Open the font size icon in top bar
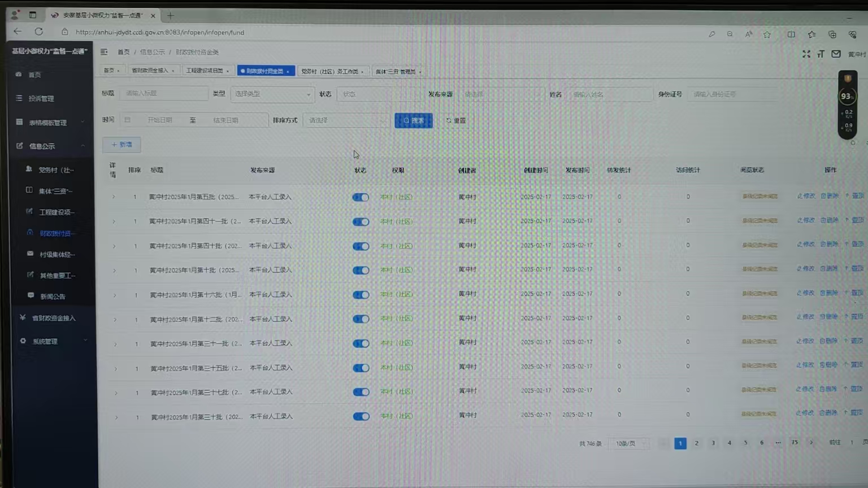Image resolution: width=868 pixels, height=488 pixels. pos(821,54)
